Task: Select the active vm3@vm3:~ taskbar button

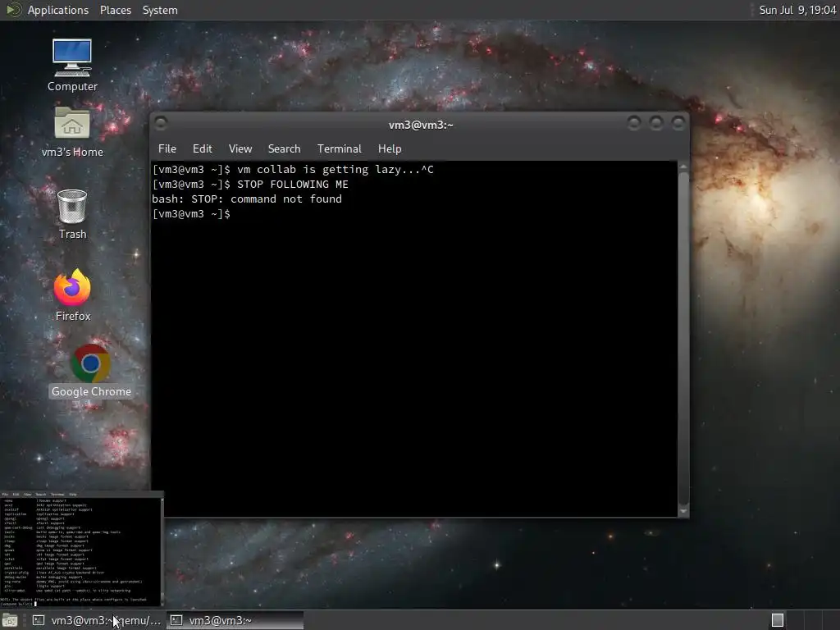Action: pos(235,620)
